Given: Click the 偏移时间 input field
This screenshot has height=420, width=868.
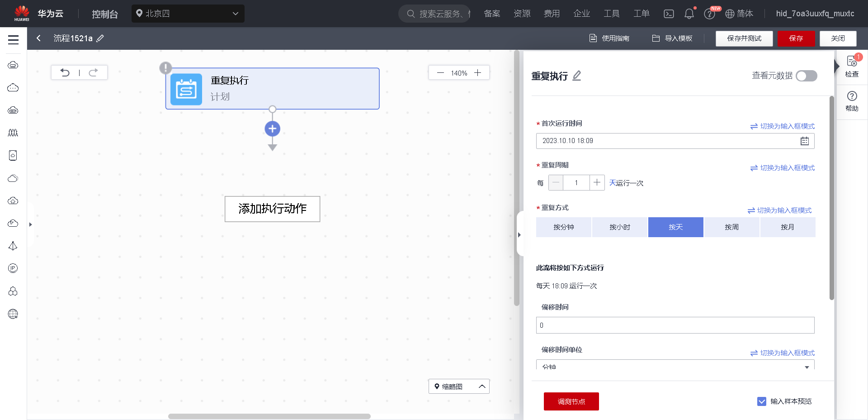Looking at the screenshot, I should click(675, 325).
